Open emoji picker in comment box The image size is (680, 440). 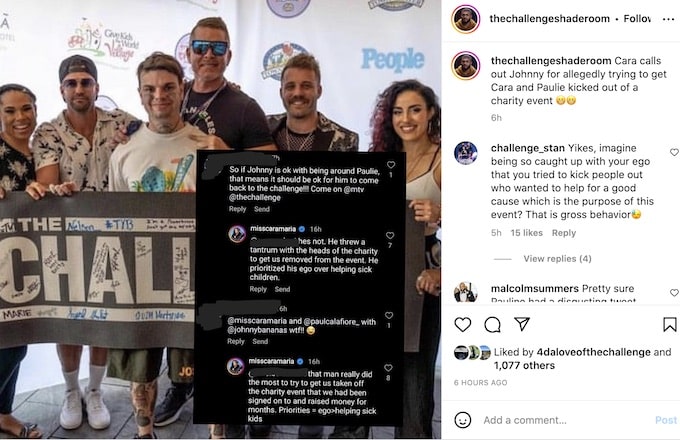pos(463,420)
